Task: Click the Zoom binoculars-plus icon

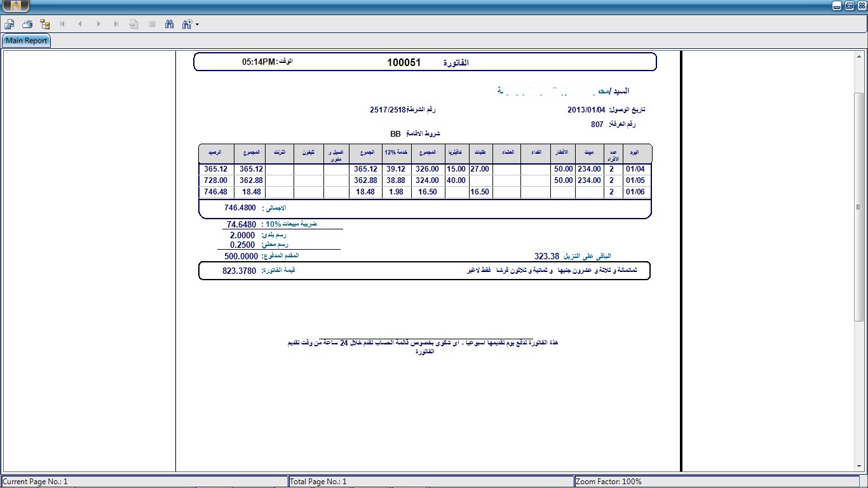Action: 187,24
